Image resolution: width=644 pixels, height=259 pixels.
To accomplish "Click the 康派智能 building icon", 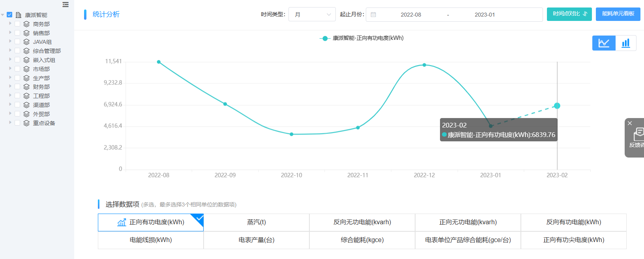I will (19, 15).
